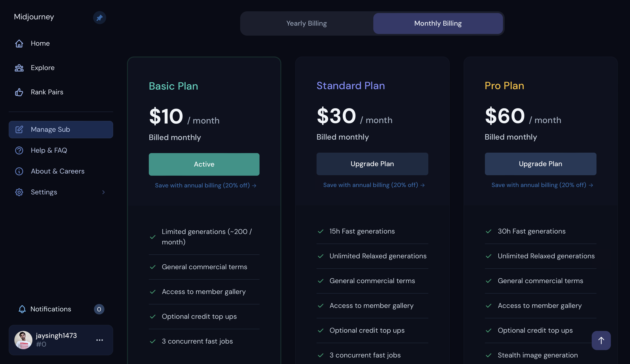Expand user profile options menu
Image resolution: width=630 pixels, height=364 pixels.
(99, 340)
